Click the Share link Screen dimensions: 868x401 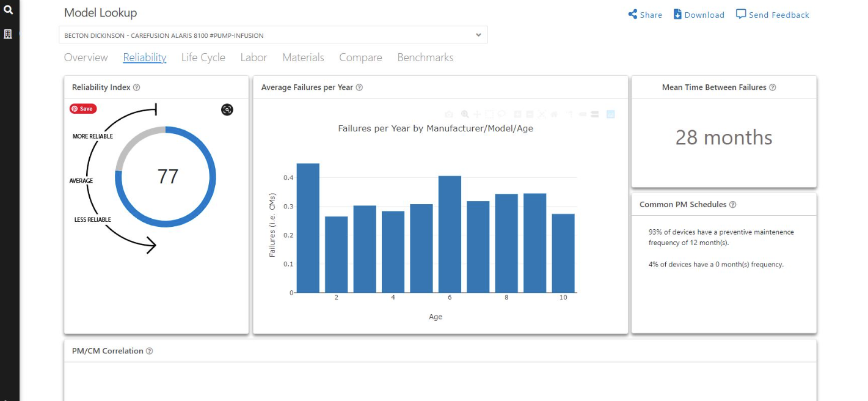[x=645, y=15]
